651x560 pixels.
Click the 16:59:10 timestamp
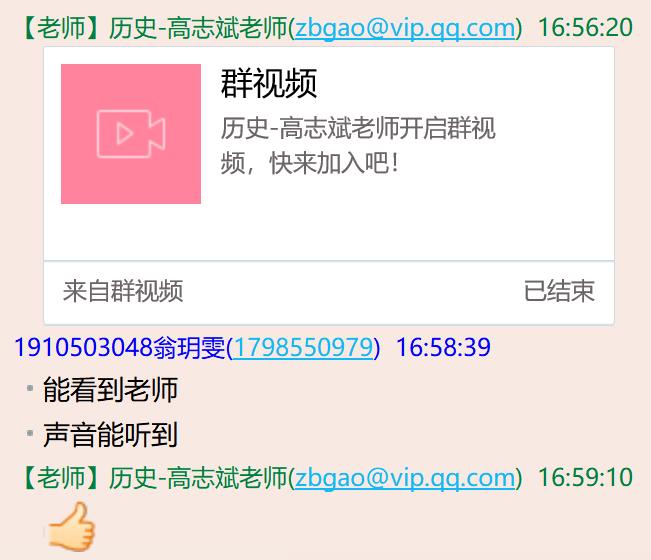pos(585,477)
